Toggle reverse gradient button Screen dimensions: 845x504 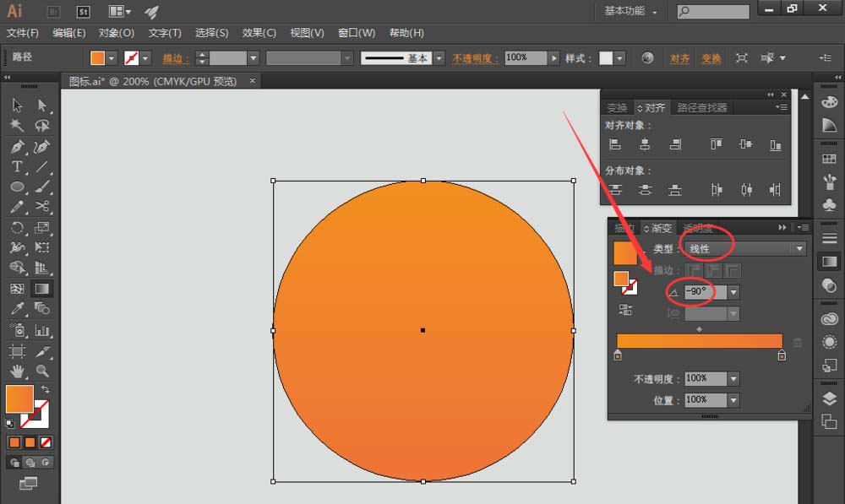pos(625,310)
